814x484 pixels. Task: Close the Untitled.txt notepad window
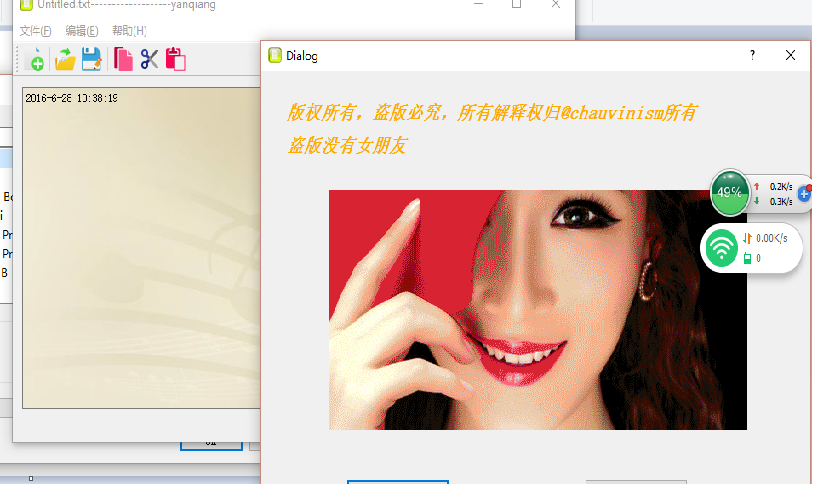(555, 4)
